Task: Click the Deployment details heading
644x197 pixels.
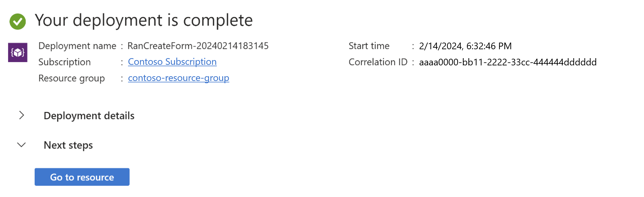Action: [89, 116]
